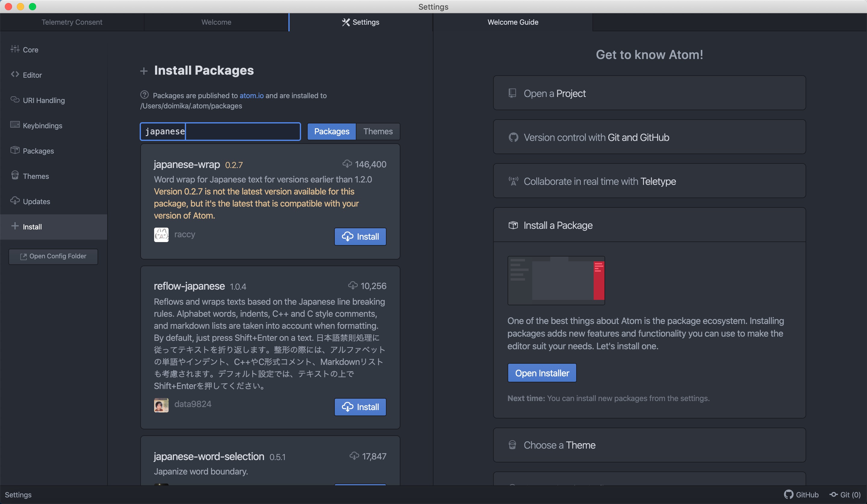Click the download cloud icon for japanese-word-selection

(354, 456)
